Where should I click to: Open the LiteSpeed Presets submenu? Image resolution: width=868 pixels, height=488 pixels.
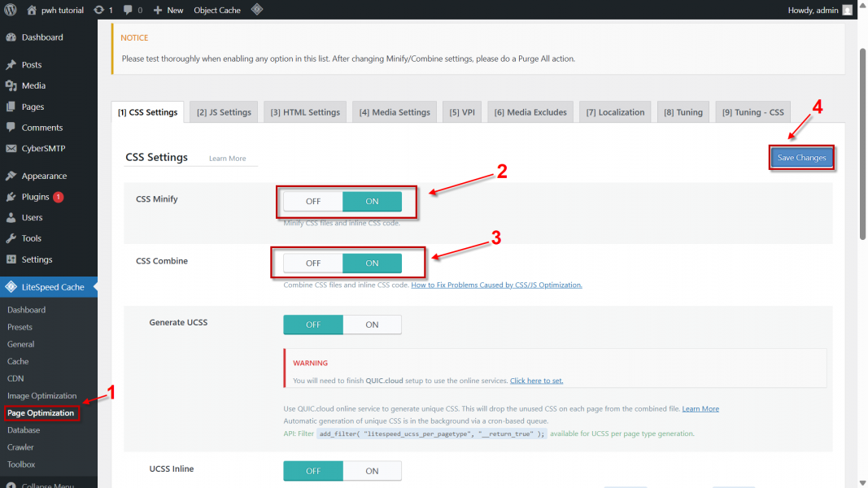coord(20,327)
